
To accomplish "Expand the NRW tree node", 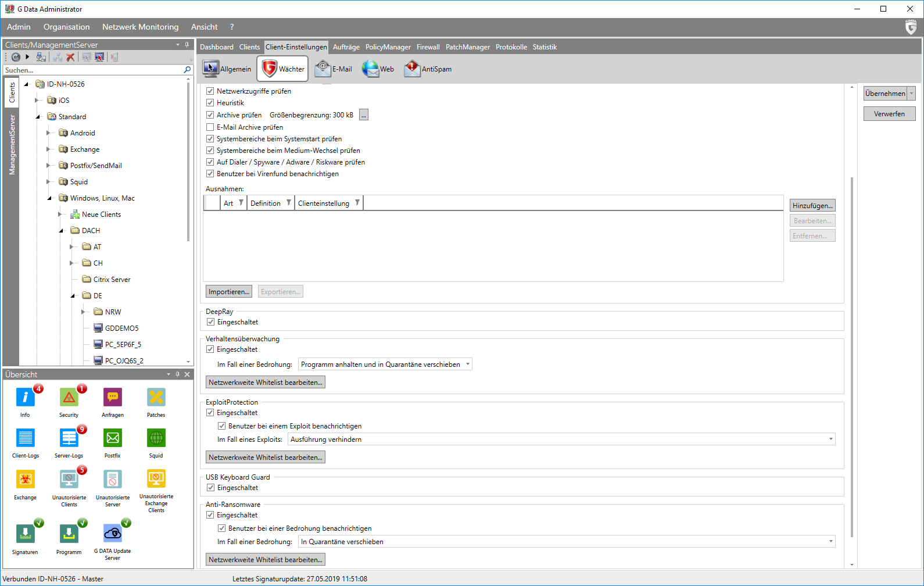I will tap(84, 312).
